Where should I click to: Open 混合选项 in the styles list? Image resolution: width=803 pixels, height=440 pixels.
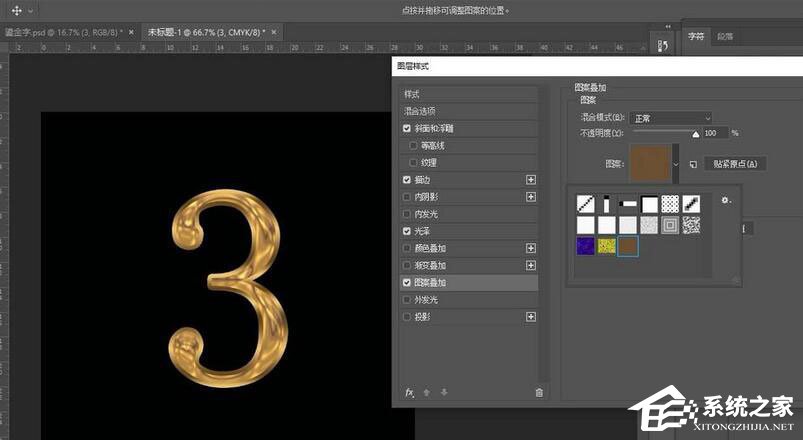419,111
